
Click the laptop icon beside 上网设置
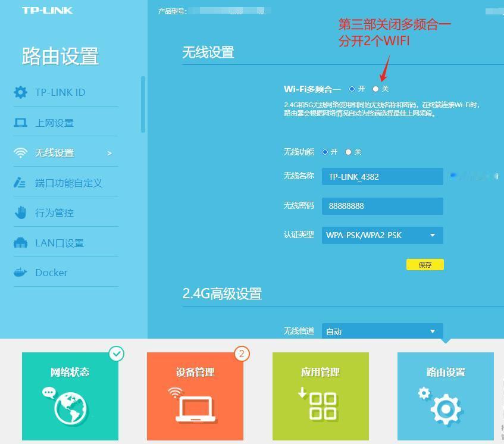pyautogui.click(x=21, y=123)
